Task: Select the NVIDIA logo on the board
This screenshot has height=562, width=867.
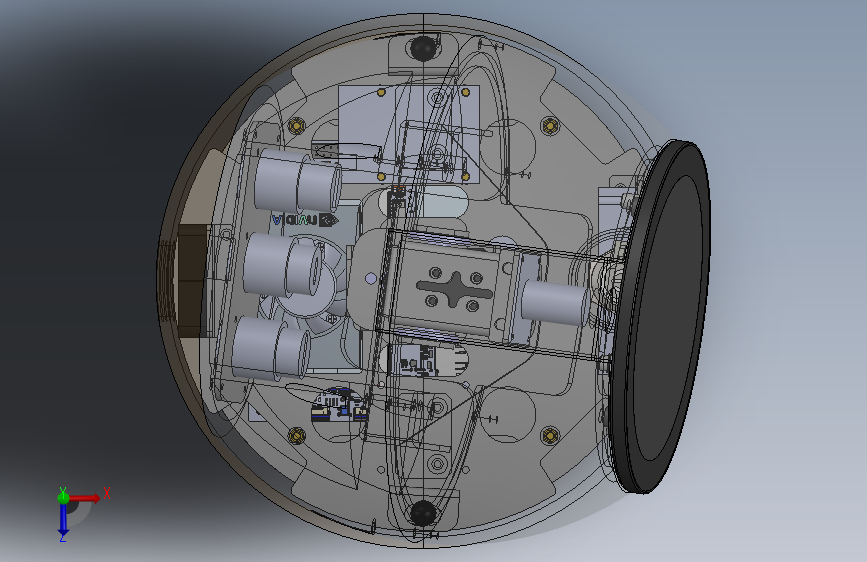Action: [305, 220]
